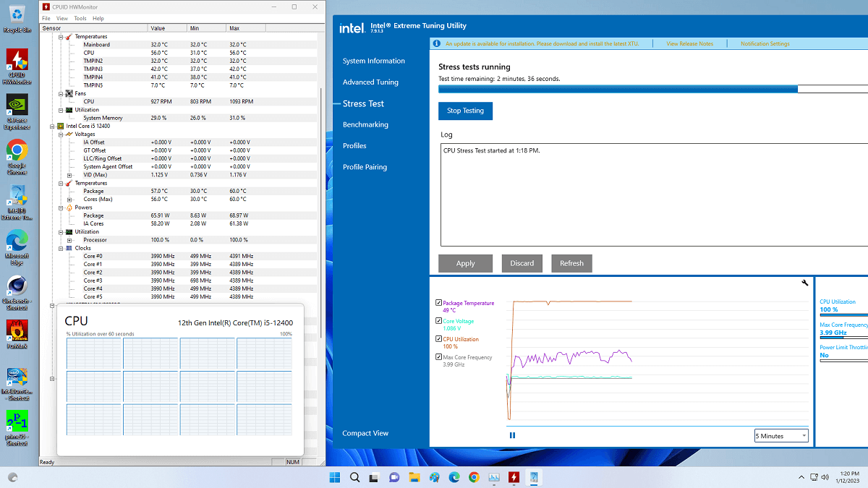
Task: Open Google Chrome desktop shortcut
Action: click(17, 158)
